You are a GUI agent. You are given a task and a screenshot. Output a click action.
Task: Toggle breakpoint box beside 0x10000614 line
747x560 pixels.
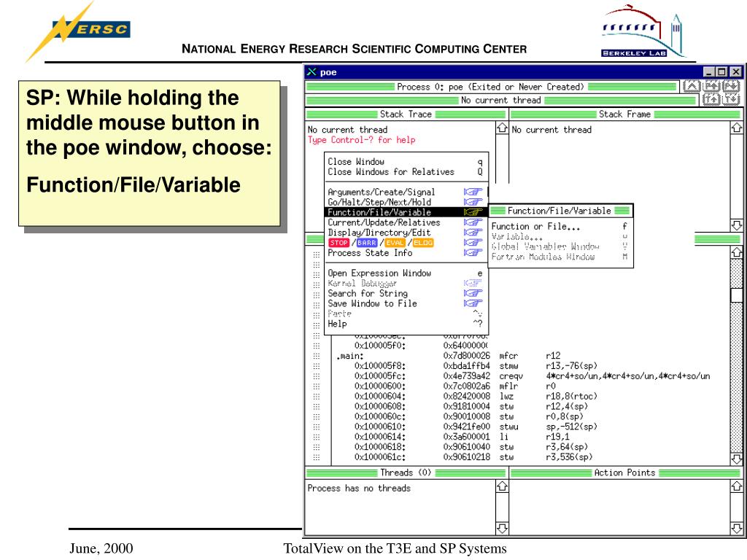pos(317,437)
